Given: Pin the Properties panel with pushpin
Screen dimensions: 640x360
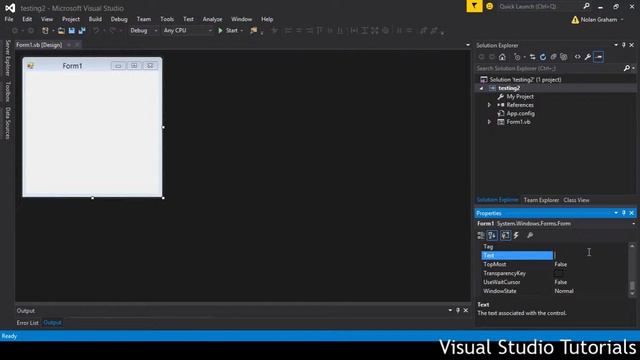Looking at the screenshot, I should pyautogui.click(x=624, y=213).
